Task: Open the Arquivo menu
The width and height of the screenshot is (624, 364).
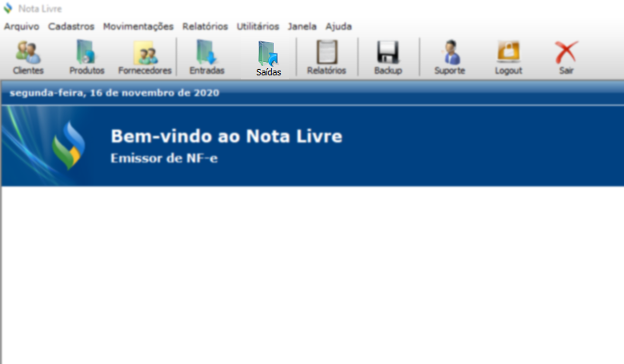Action: pyautogui.click(x=21, y=27)
